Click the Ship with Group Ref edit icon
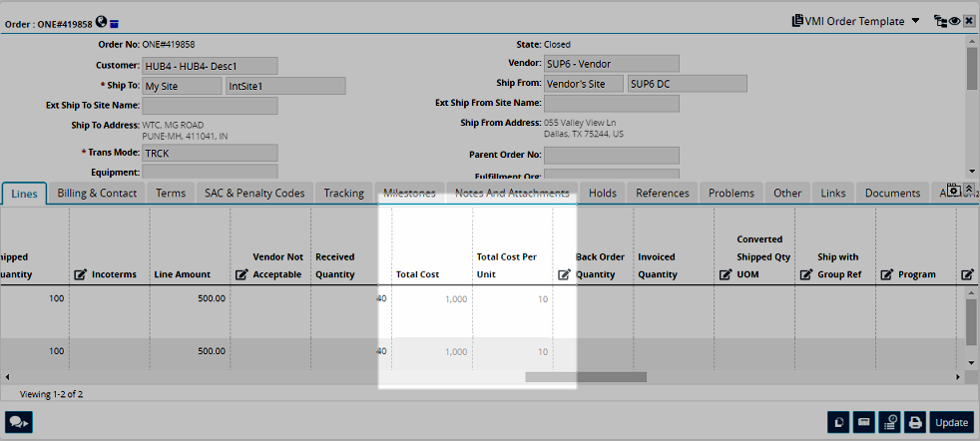The image size is (980, 441). [806, 274]
